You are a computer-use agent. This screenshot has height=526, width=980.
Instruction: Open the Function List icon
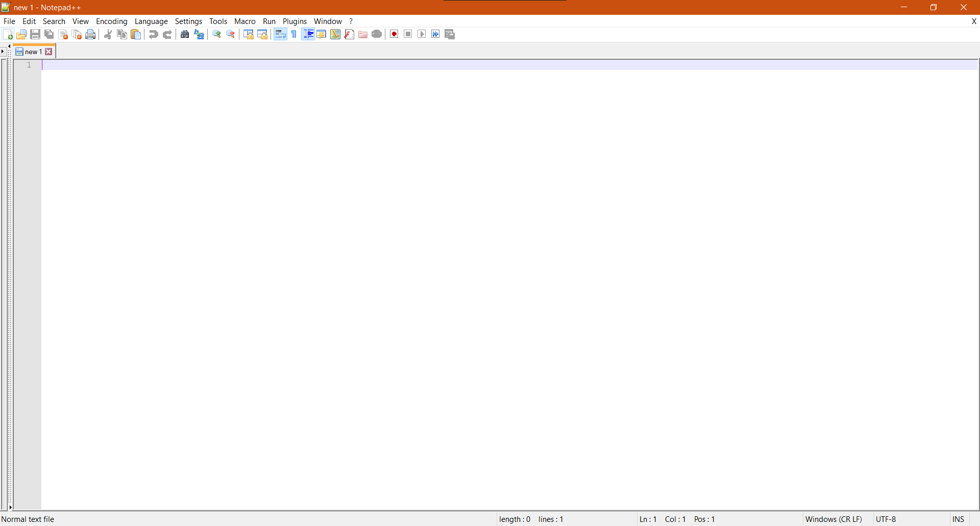349,34
